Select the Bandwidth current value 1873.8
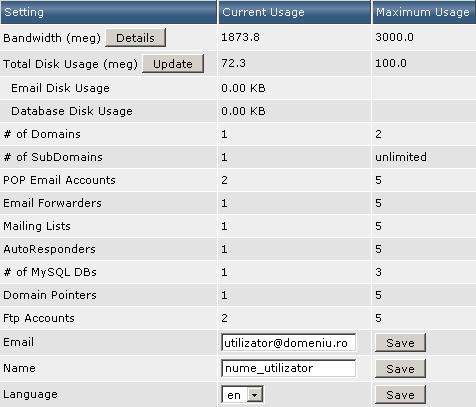 (x=240, y=37)
